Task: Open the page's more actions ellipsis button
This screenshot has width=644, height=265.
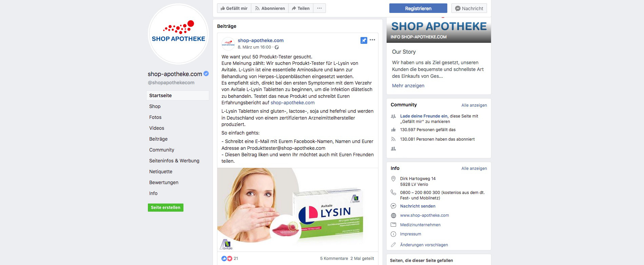Action: pyautogui.click(x=319, y=8)
